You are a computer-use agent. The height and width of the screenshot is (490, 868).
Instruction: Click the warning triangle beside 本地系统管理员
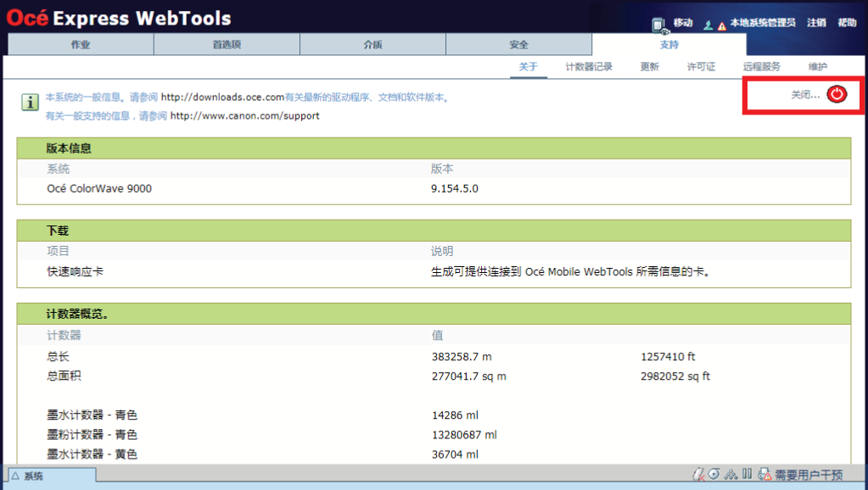[x=721, y=26]
